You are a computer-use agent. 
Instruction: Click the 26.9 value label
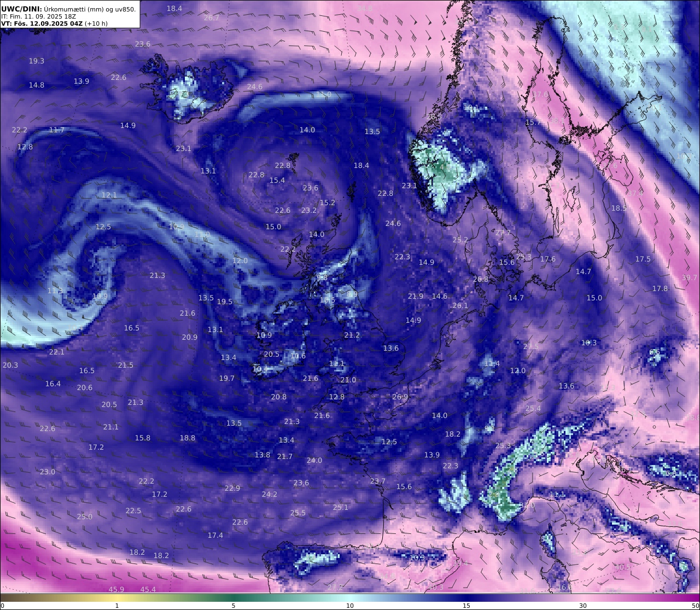400,397
